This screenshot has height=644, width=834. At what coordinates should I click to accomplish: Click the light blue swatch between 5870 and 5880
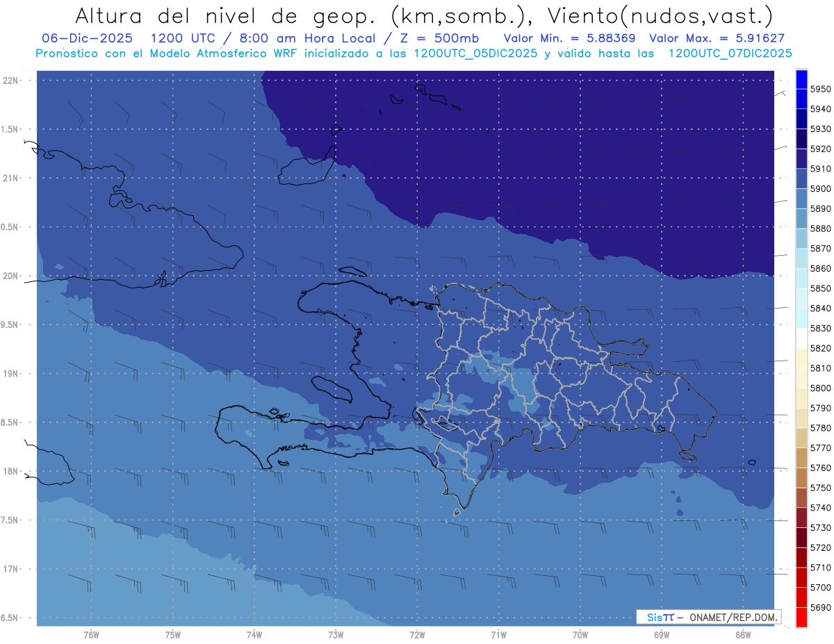pos(801,239)
